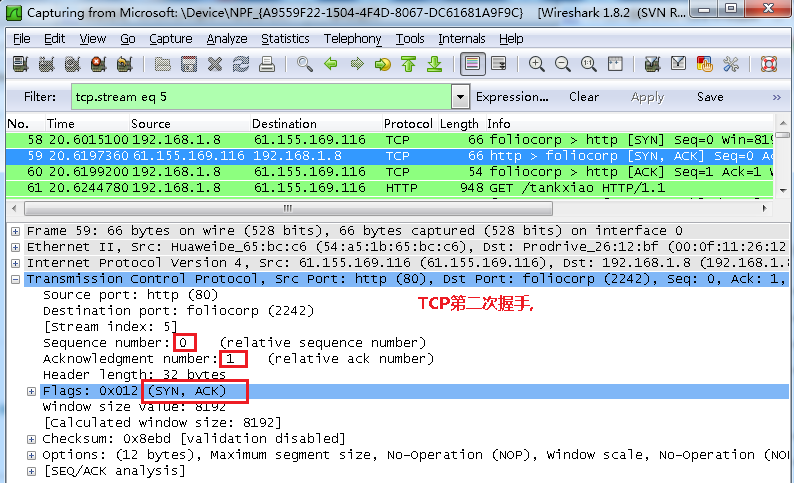Viewport: 794px width, 483px height.
Task: Expand the Checksum: 0x8ebd node
Action: (x=31, y=439)
